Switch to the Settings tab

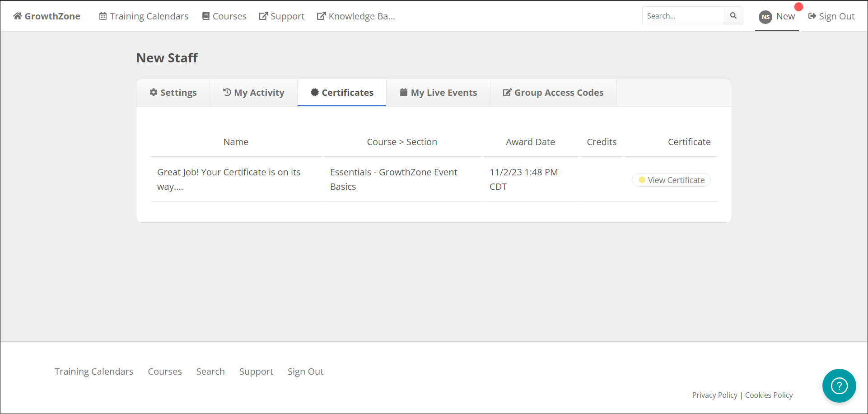coord(173,93)
